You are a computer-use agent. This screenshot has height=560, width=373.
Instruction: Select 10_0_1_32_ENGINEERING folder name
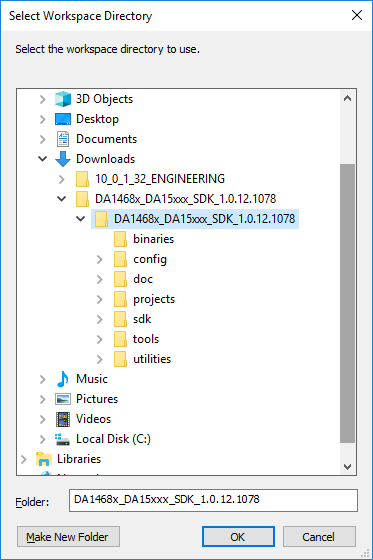(x=160, y=179)
